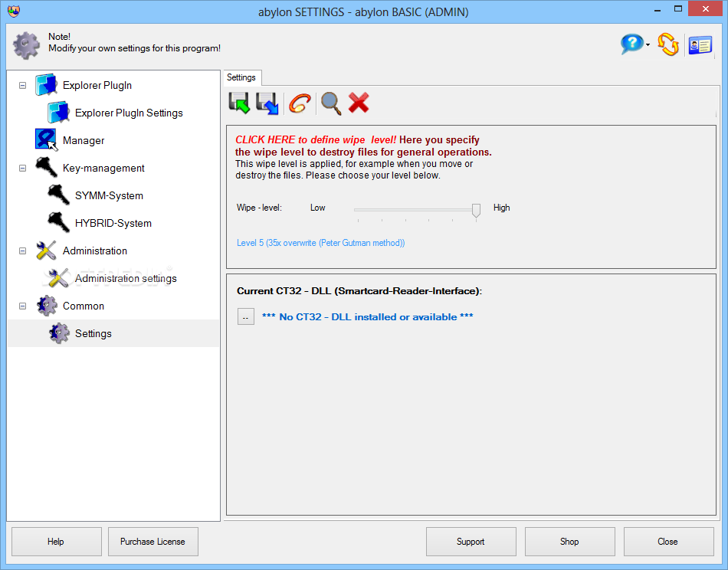
Task: Click the 'Level 5 (35x overwrite' text
Action: coord(320,243)
